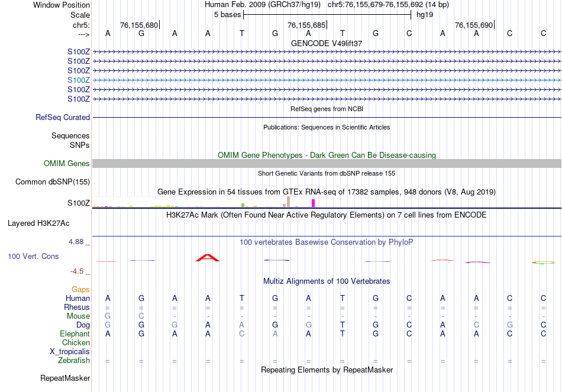Image resolution: width=562 pixels, height=392 pixels.
Task: Select the light-blue highlighted S100Z transcript label
Action: (x=79, y=80)
